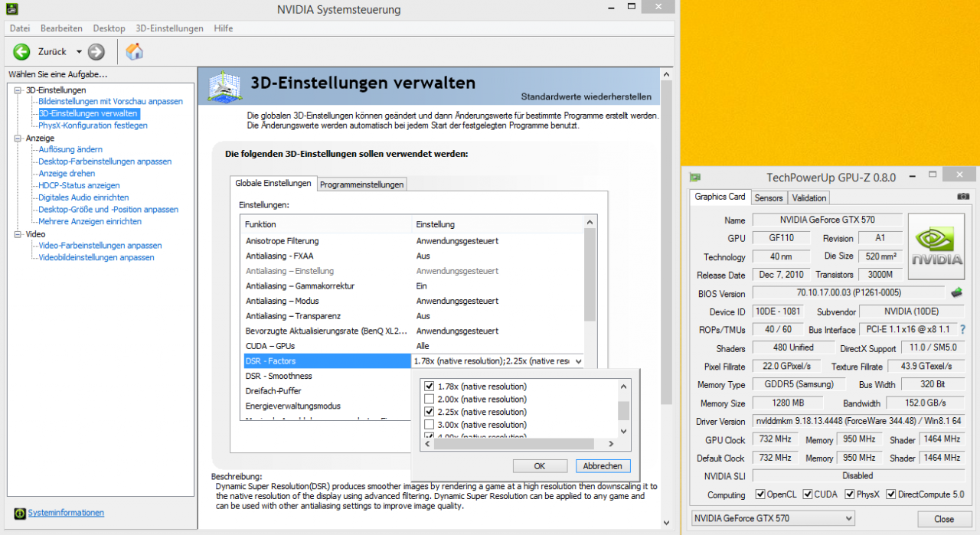The height and width of the screenshot is (535, 980).
Task: Toggle PhysX checkbox in GPU-Z
Action: 850,494
